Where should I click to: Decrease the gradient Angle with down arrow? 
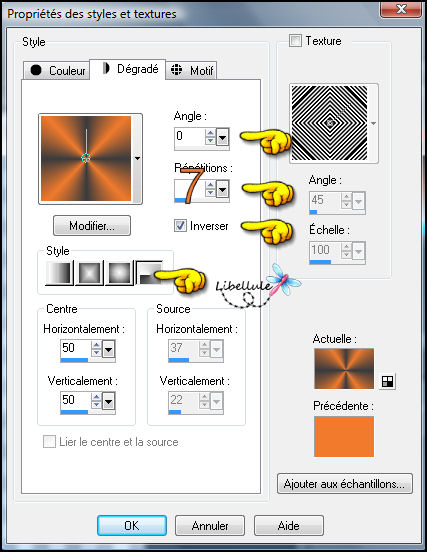(x=210, y=141)
